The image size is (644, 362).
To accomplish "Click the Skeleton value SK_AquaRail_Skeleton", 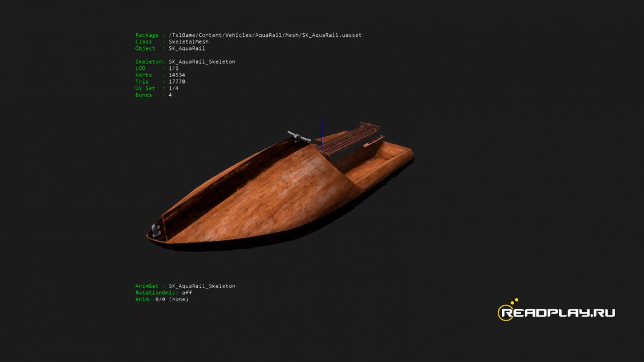I will 202,61.
